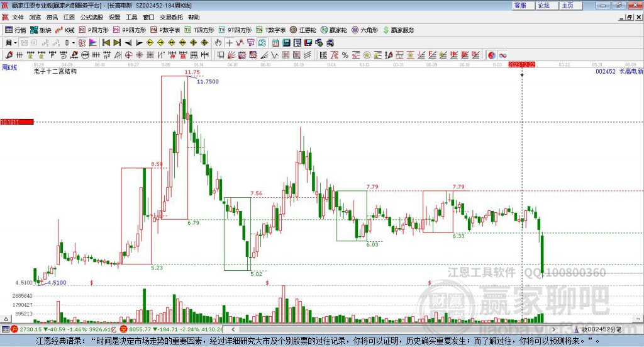Screen dimensions: 644x347
Task: Jump to last bar icon
Action: tap(117, 43)
